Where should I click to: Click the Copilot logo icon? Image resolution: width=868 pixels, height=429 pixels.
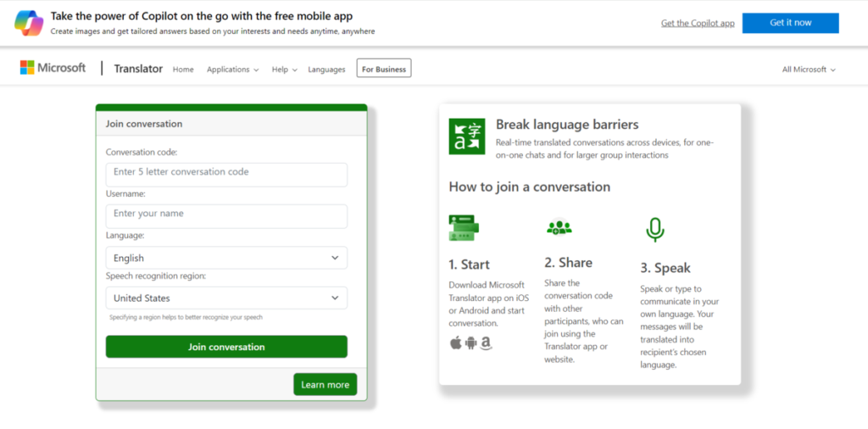[x=29, y=23]
